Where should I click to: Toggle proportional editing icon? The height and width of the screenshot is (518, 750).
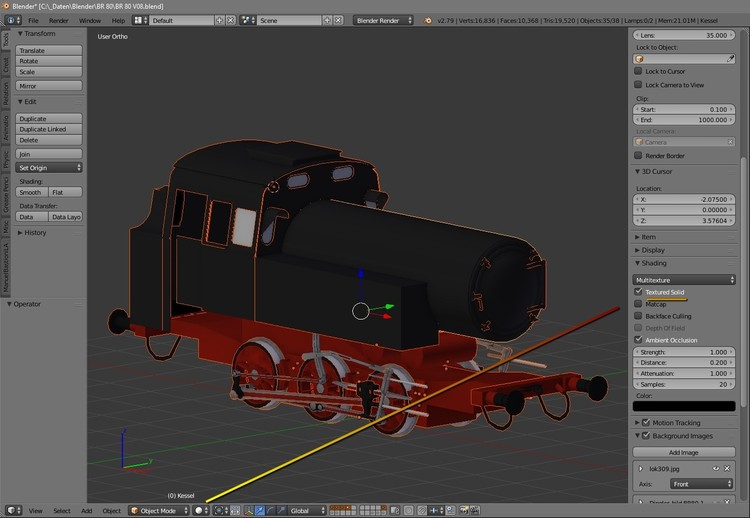(x=408, y=510)
